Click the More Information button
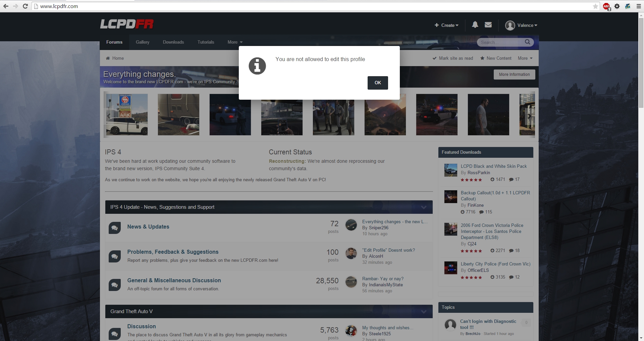644x341 pixels. pos(515,75)
